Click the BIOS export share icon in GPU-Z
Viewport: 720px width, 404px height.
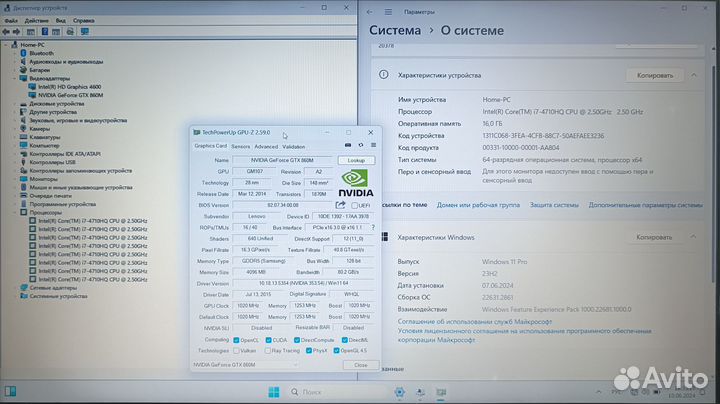[340, 205]
